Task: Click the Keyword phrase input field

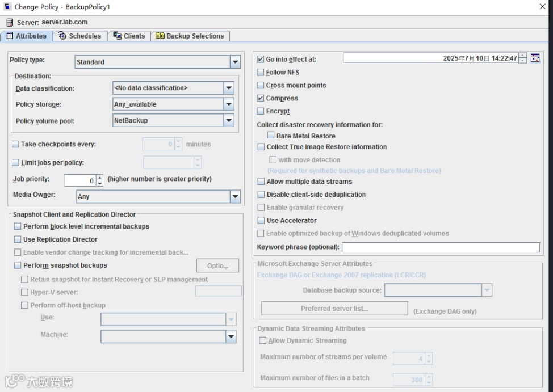Action: tap(441, 247)
